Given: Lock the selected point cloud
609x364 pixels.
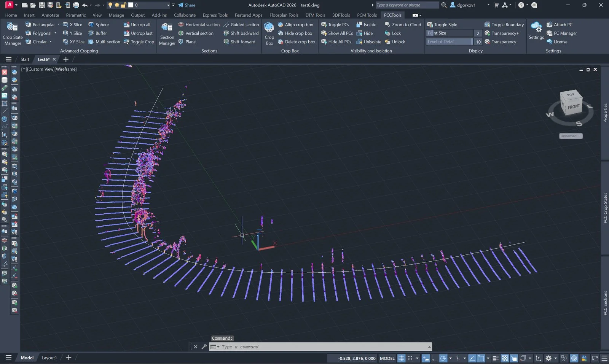Looking at the screenshot, I should coord(393,33).
